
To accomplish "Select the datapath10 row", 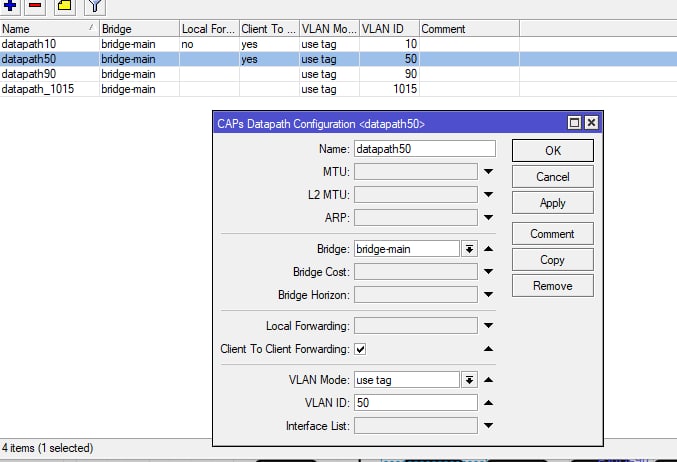I will point(338,44).
